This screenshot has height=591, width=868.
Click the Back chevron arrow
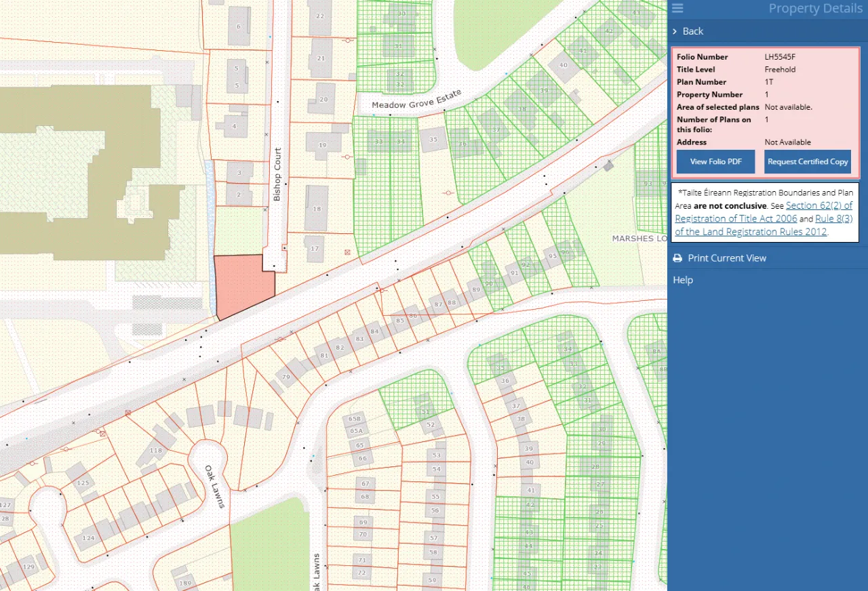pyautogui.click(x=675, y=31)
